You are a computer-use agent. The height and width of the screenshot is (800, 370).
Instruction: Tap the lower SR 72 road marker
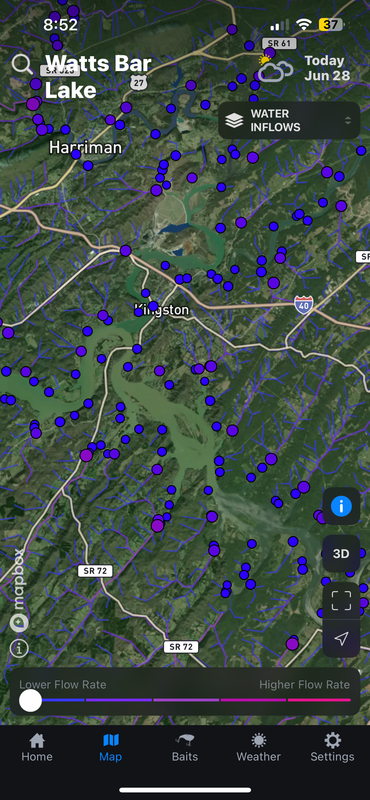181,647
